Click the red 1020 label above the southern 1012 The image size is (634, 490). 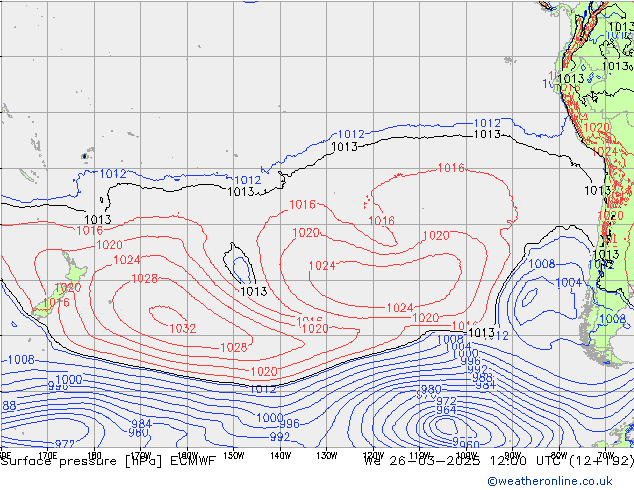point(264,372)
